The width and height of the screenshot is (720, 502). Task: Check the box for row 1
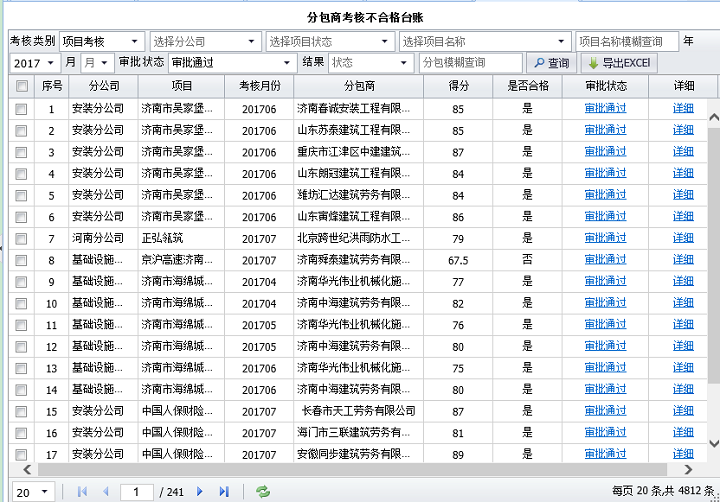(21, 109)
